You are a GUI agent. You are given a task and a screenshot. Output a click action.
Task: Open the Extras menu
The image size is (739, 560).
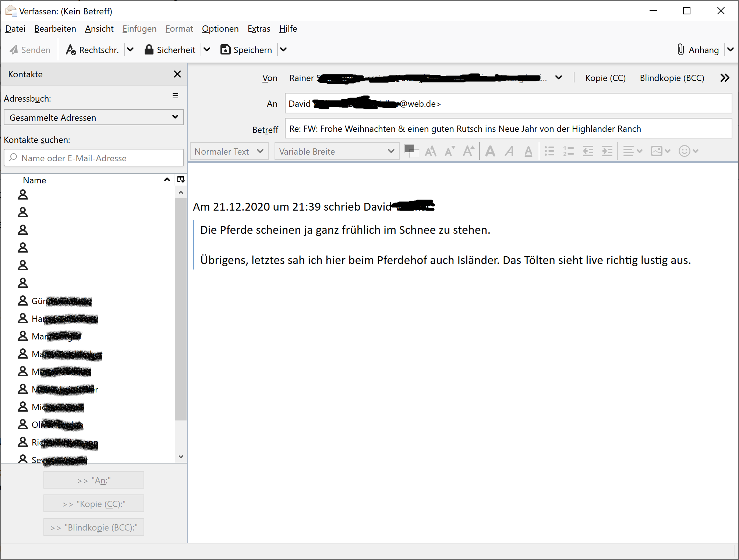259,29
